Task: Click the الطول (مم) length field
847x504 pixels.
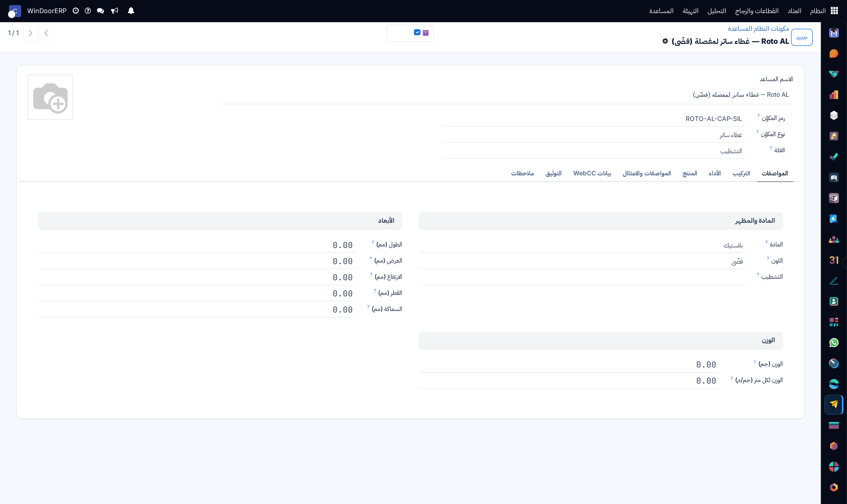Action: (x=197, y=245)
